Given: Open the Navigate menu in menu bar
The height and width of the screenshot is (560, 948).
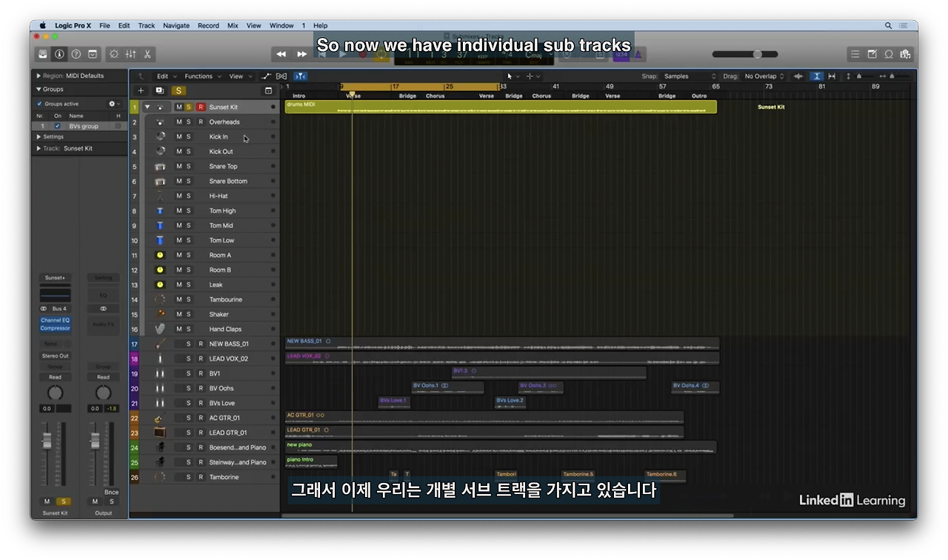Looking at the screenshot, I should pos(176,25).
